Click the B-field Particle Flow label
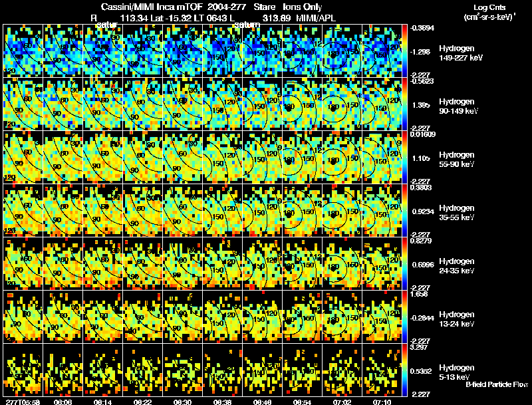Viewport: 532px width, 405px height. (x=497, y=384)
